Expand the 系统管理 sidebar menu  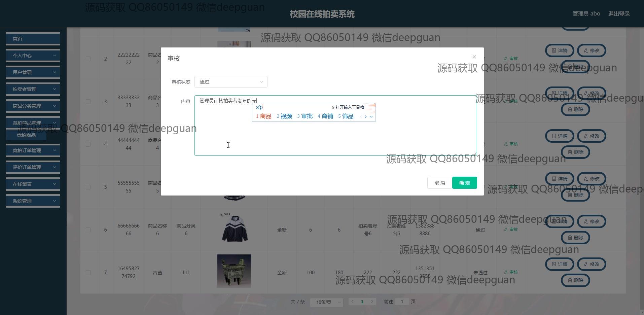(x=33, y=201)
